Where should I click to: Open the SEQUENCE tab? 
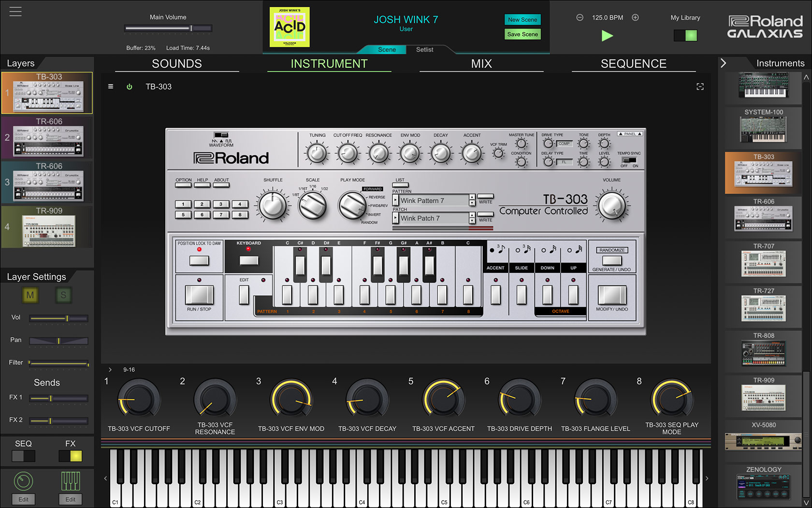coord(634,64)
